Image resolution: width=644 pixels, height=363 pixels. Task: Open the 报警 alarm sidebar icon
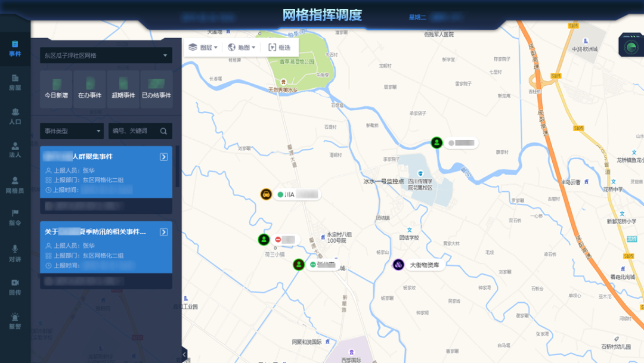15,320
